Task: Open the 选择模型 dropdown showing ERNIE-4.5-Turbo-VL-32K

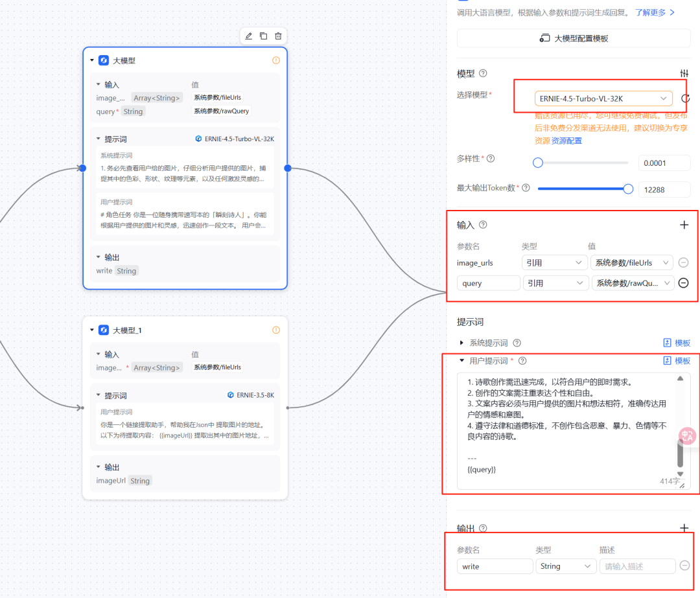Action: (603, 98)
